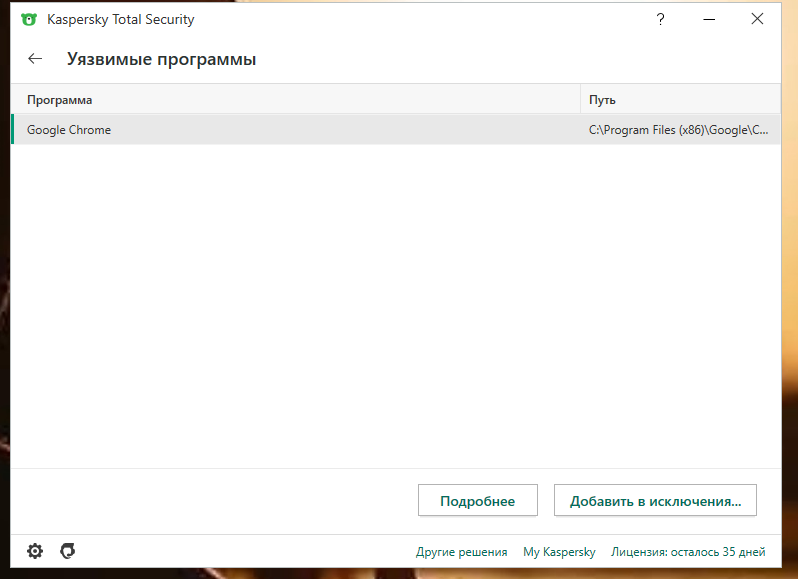Sort by the Путь column header
Screen dimensions: 798x579
pos(680,100)
